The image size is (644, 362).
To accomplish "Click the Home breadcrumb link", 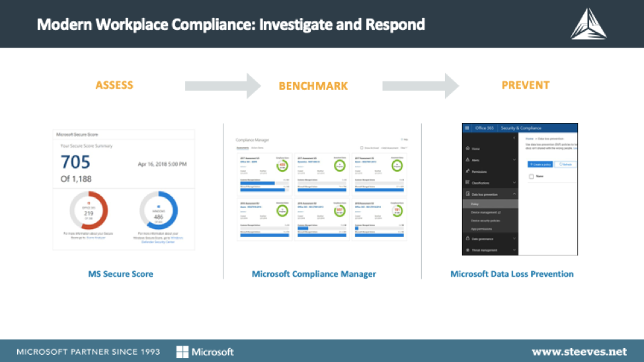I will pyautogui.click(x=530, y=139).
